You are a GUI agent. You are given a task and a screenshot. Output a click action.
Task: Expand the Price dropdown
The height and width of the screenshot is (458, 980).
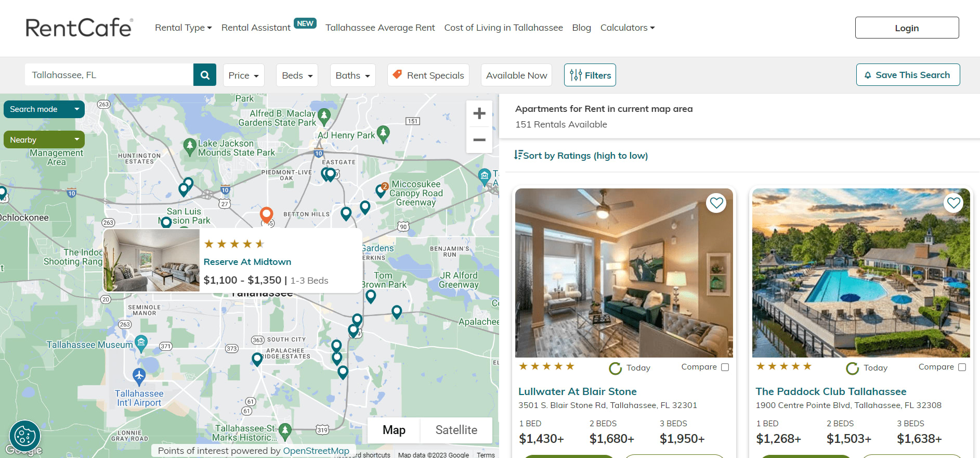(243, 75)
